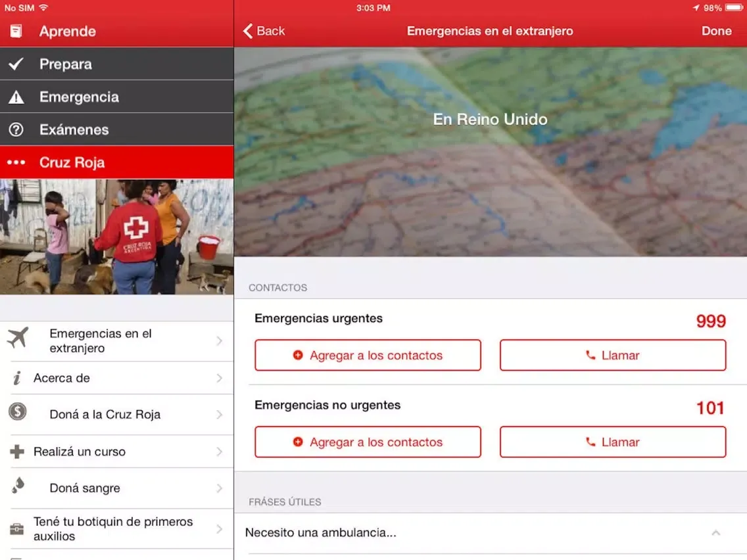The image size is (747, 560).
Task: Open the Aprende book icon
Action: click(16, 31)
